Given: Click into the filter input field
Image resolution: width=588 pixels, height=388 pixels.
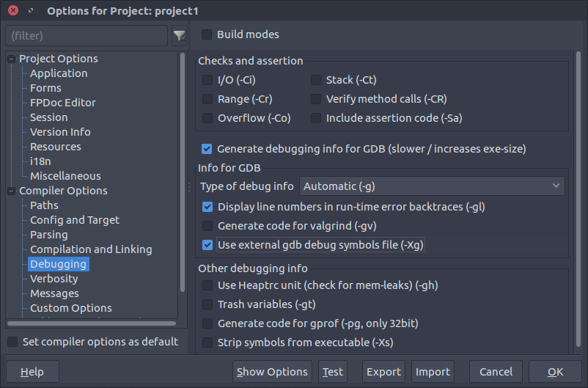Looking at the screenshot, I should (x=87, y=36).
